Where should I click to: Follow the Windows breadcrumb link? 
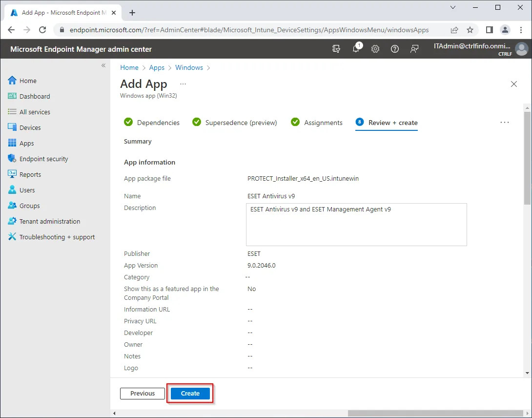[189, 67]
